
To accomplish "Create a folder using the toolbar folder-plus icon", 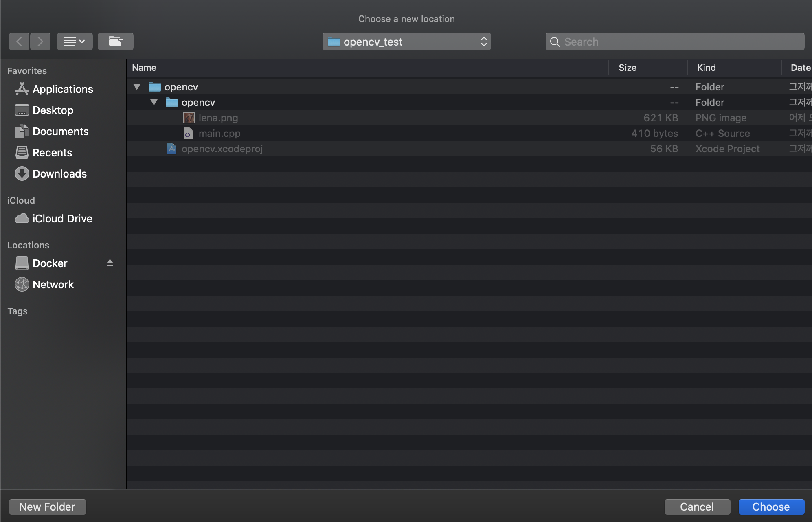I will point(116,42).
